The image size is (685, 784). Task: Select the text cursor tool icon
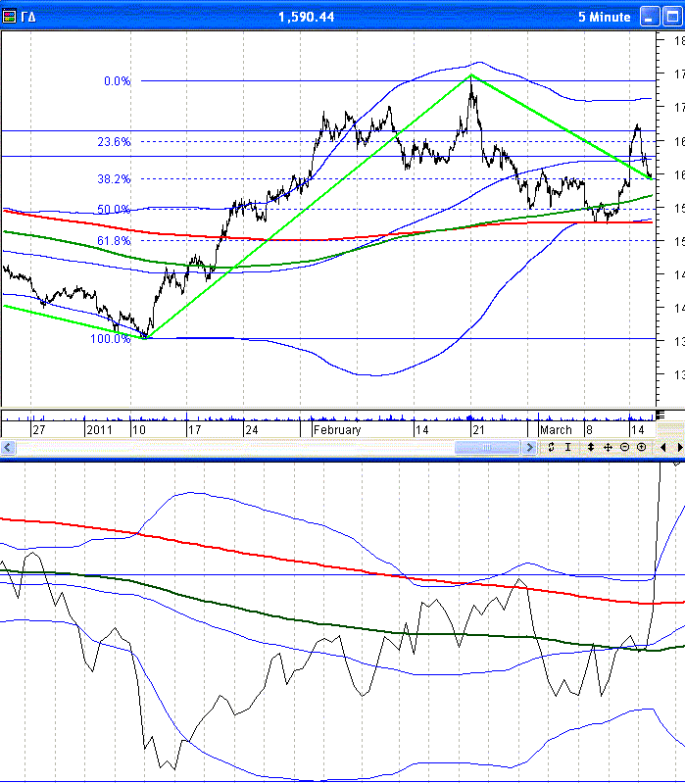click(569, 447)
